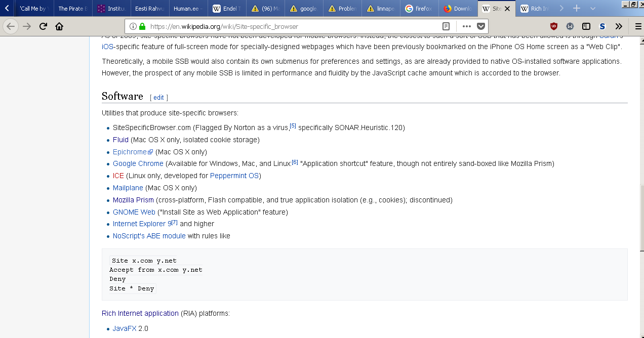The width and height of the screenshot is (644, 338).
Task: Open the uBlock Origin extension icon
Action: point(554,26)
